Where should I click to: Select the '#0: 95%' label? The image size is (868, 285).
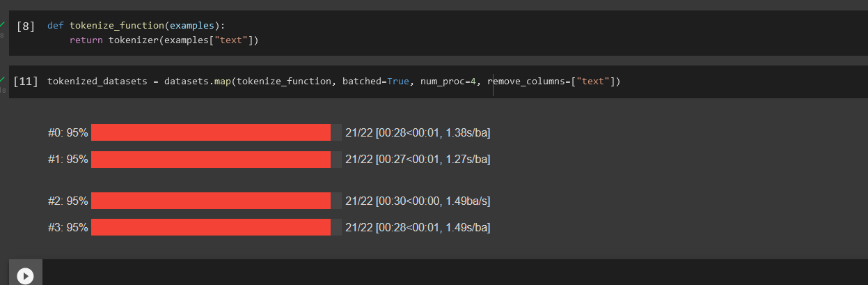pos(68,132)
